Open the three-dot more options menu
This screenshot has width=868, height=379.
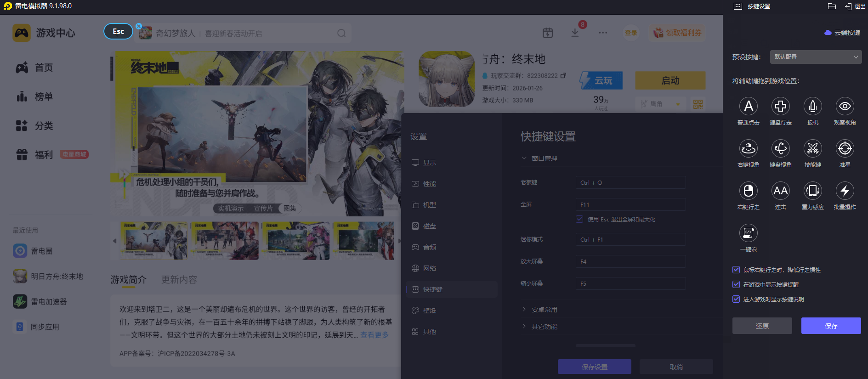point(603,33)
